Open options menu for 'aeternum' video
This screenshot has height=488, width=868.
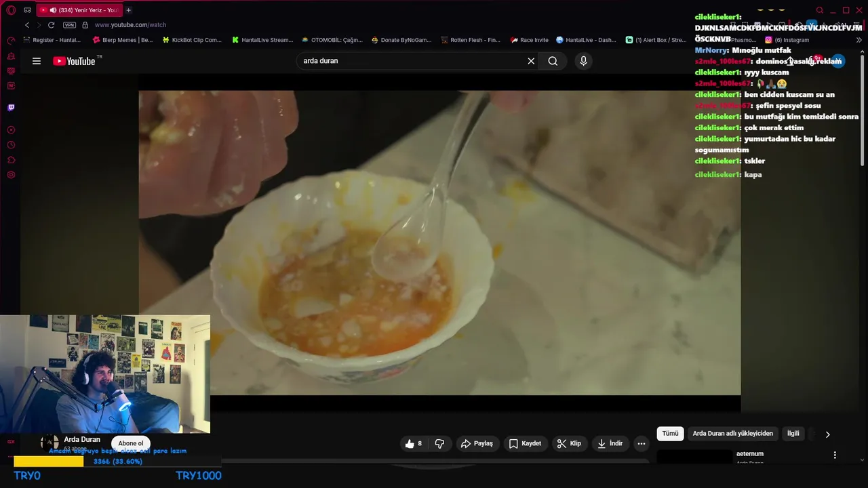[x=835, y=455]
